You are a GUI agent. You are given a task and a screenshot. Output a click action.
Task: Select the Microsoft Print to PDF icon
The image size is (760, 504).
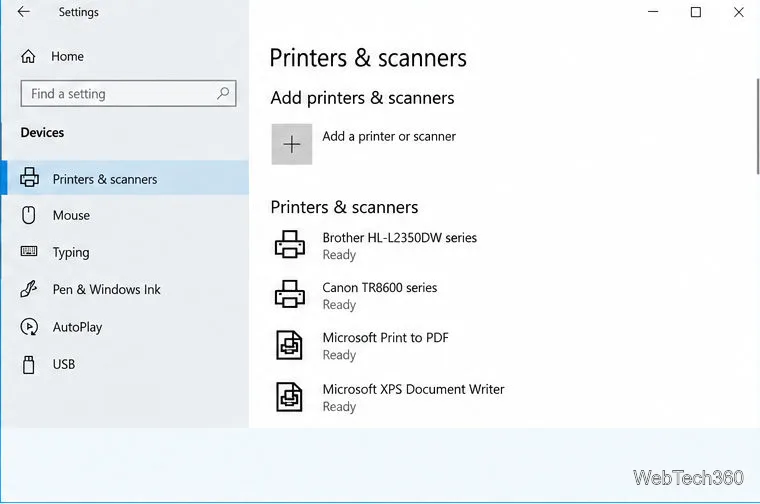tap(289, 345)
